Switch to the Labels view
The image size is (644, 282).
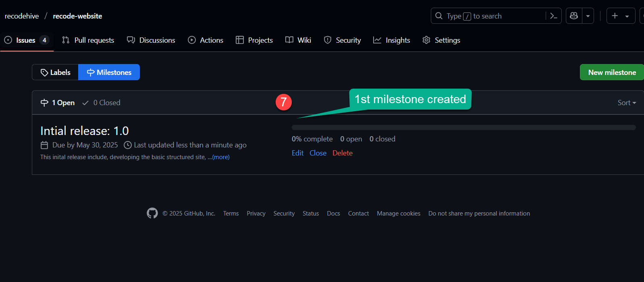coord(55,73)
